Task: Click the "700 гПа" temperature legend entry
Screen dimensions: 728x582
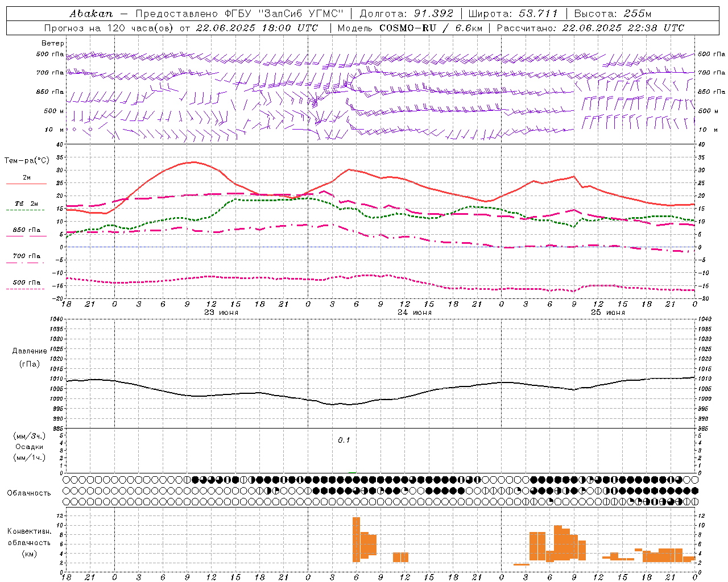Action: coord(26,256)
